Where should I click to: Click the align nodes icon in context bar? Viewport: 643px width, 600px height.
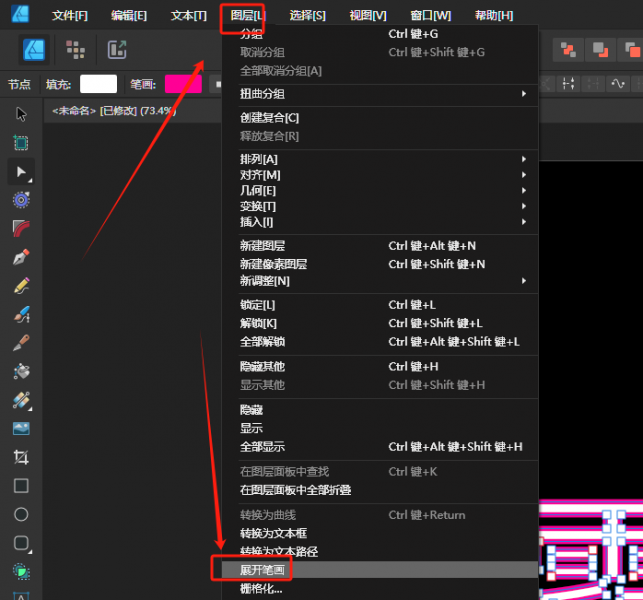[x=568, y=84]
